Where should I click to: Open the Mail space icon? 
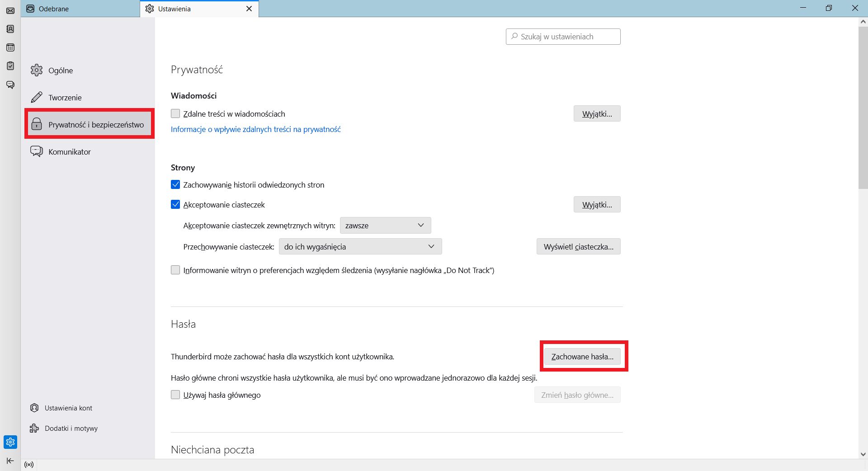click(x=10, y=10)
